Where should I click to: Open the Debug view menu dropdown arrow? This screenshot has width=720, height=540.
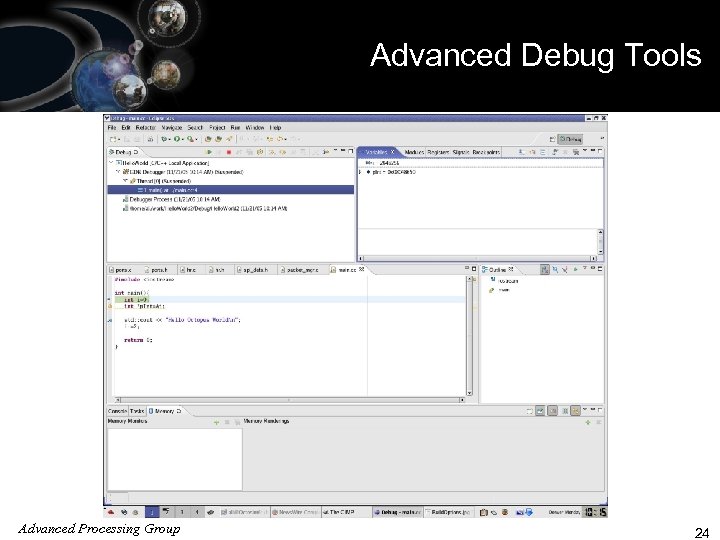point(335,151)
